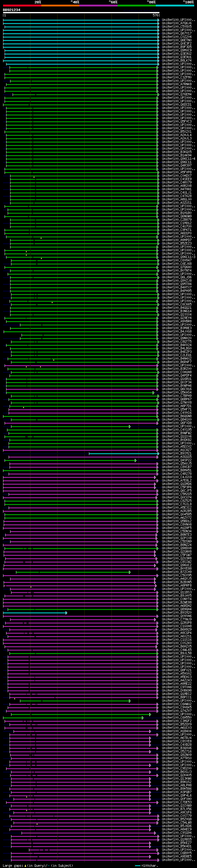Select the UniRef100_Q9M0C9 label
The width and height of the screenshot is (197, 868).
pos(177,50)
